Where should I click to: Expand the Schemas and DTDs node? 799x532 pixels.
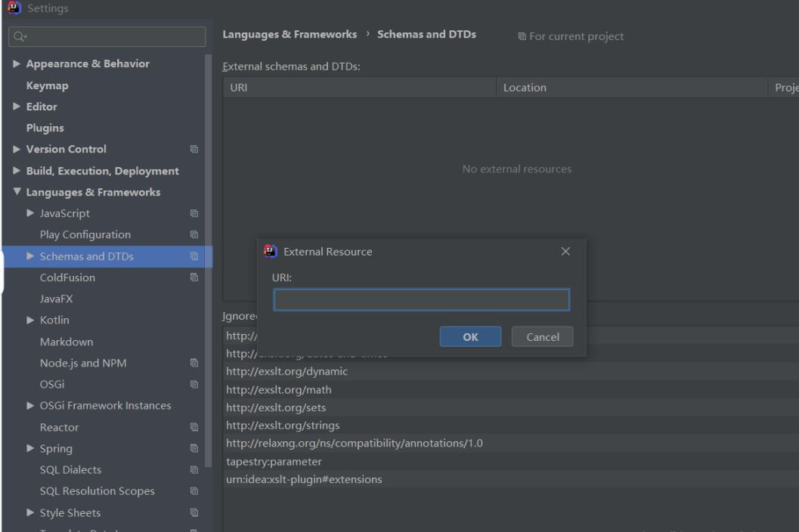pos(30,256)
